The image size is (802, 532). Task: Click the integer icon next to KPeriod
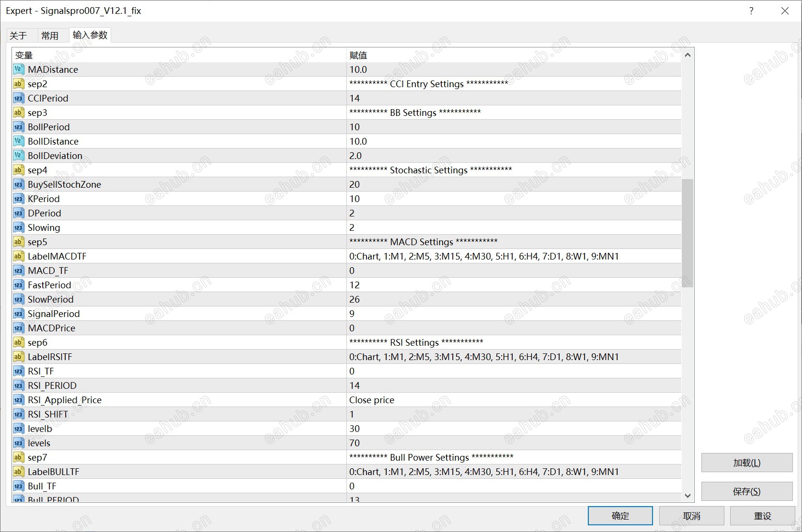[18, 199]
